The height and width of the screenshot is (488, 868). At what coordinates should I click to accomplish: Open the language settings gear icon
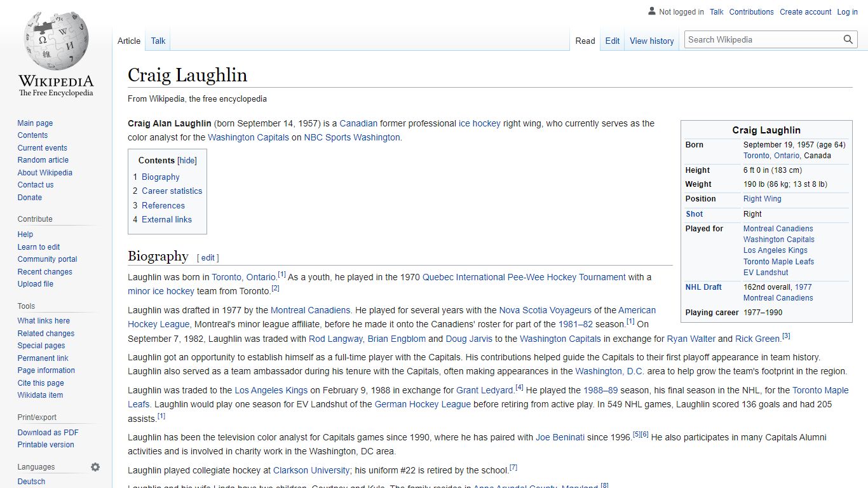(x=95, y=467)
